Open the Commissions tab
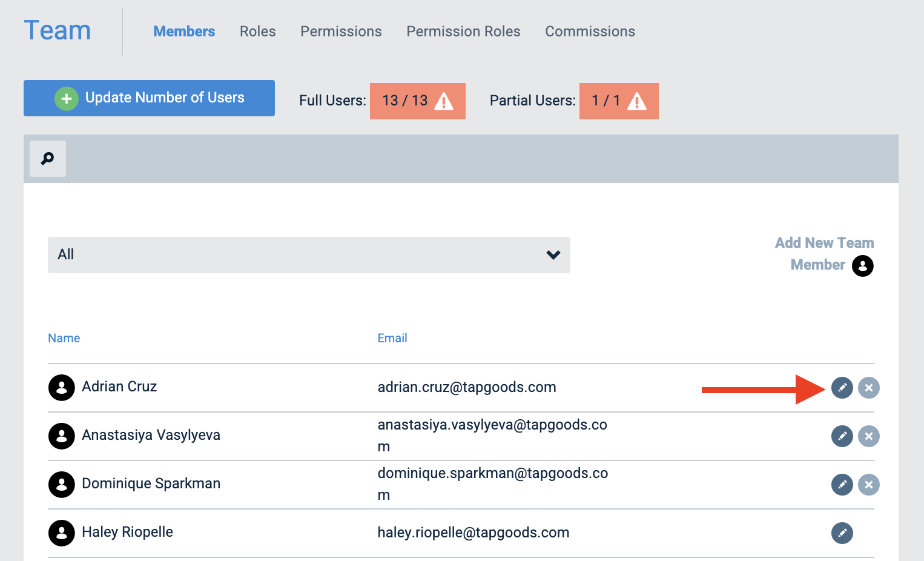Viewport: 924px width, 561px height. pos(590,32)
